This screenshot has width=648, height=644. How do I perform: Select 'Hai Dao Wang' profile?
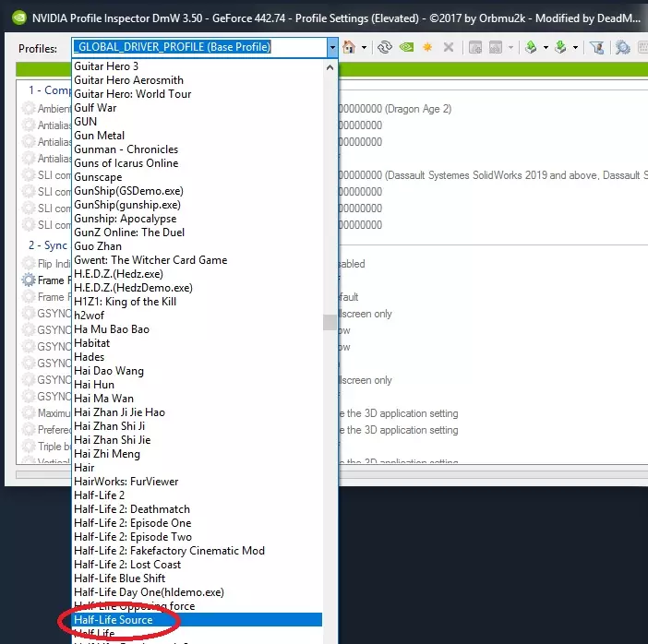198,371
